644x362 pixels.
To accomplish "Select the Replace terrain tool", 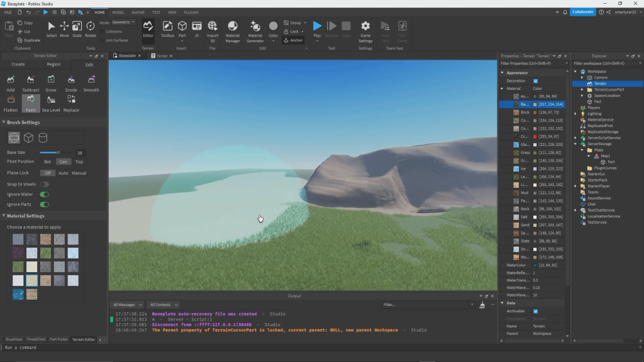I will 71,104.
